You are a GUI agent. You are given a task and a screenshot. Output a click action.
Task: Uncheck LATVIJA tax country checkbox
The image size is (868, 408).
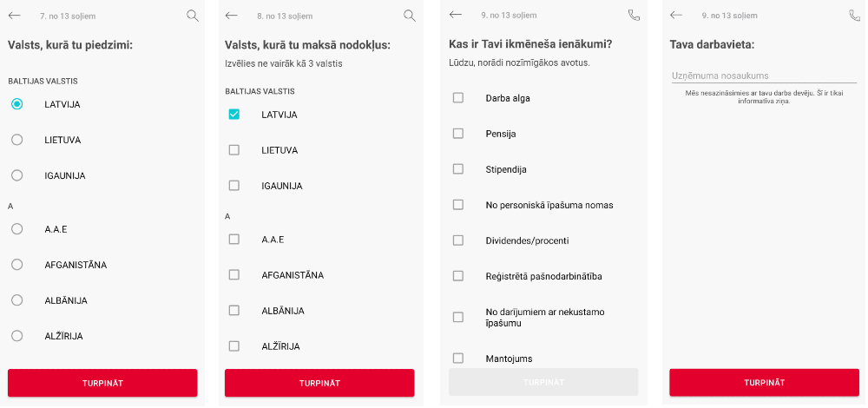click(234, 115)
